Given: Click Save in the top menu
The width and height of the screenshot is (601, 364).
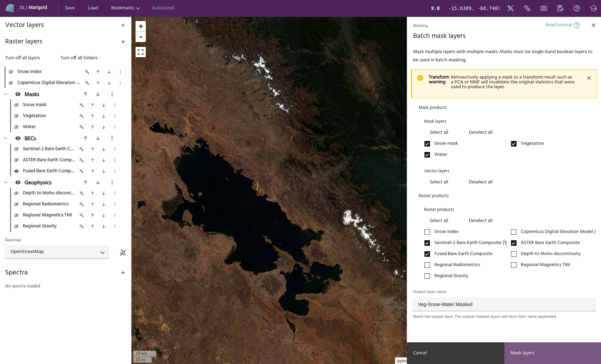Looking at the screenshot, I should 70,8.
